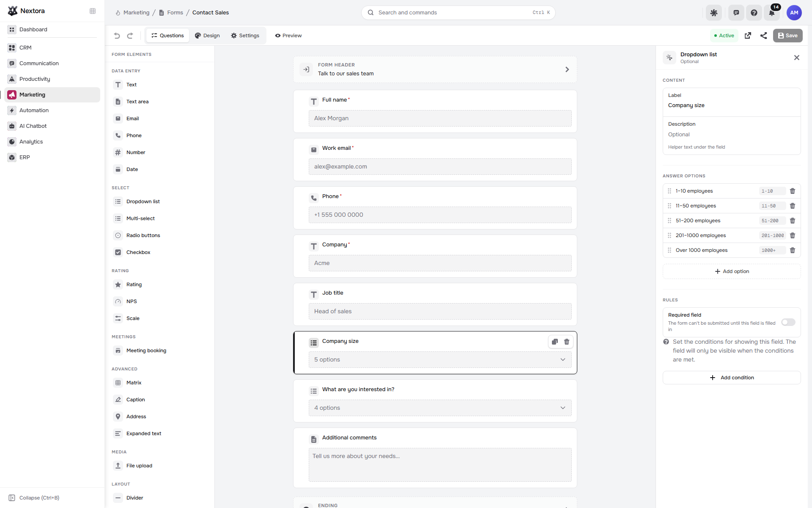The image size is (812, 508).
Task: Click the Full name input field
Action: pyautogui.click(x=440, y=118)
